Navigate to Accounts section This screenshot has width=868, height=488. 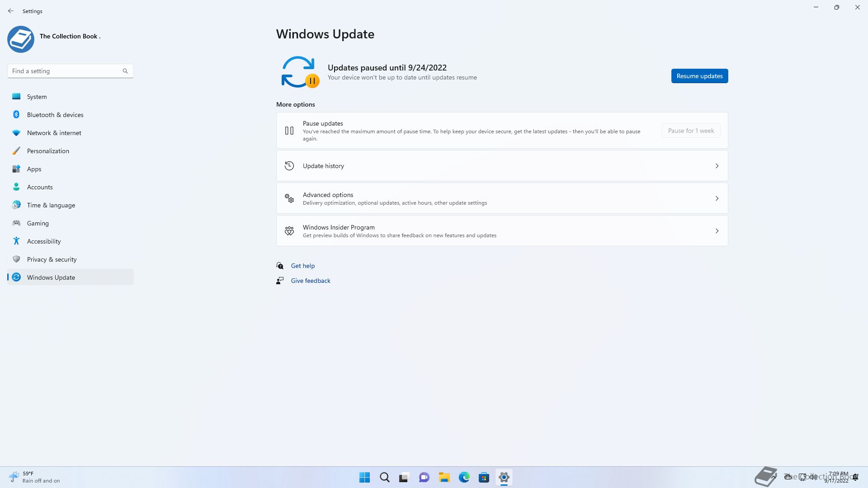pos(71,187)
